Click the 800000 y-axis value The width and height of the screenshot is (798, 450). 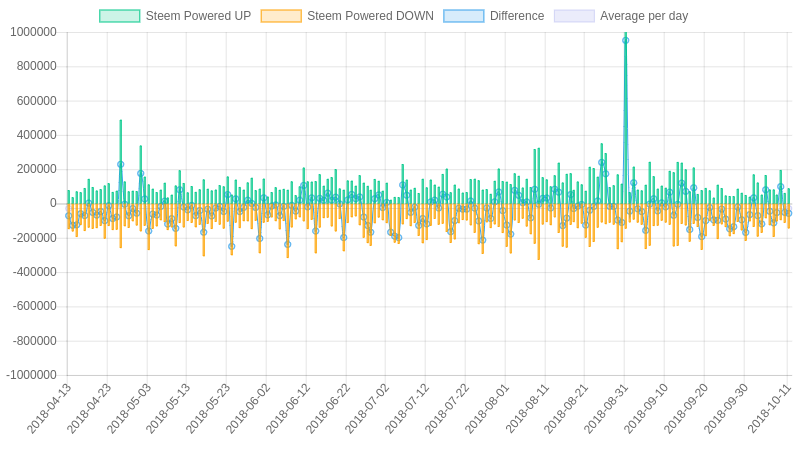36,66
